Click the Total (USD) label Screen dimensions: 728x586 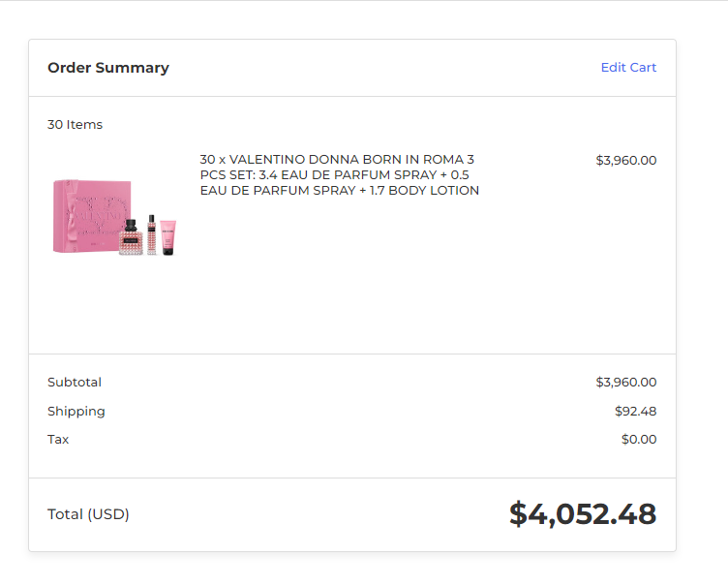coord(88,514)
